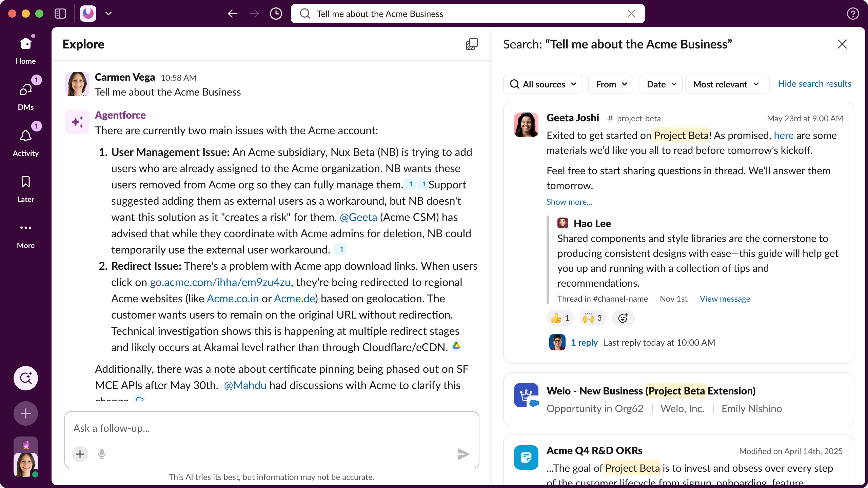This screenshot has height=488, width=868.
Task: Open Welo - New Business opportunity result
Action: click(x=679, y=399)
